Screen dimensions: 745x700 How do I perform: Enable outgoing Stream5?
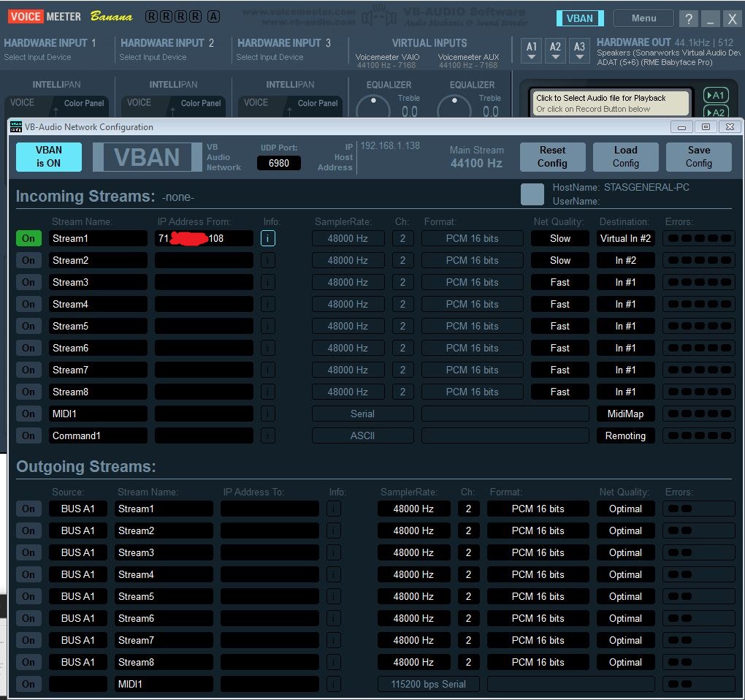28,596
